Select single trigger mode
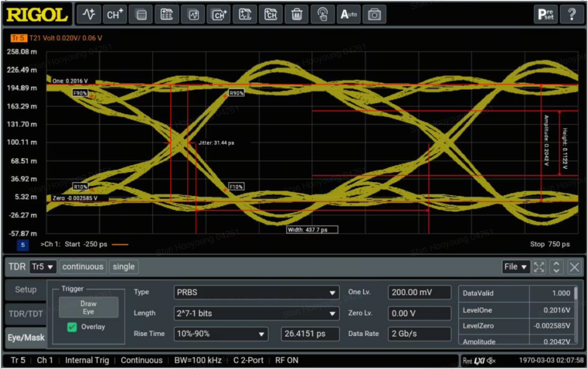 click(x=123, y=267)
